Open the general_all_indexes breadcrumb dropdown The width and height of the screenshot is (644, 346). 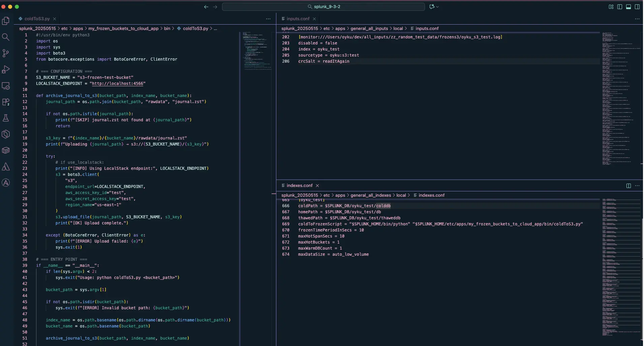point(371,195)
